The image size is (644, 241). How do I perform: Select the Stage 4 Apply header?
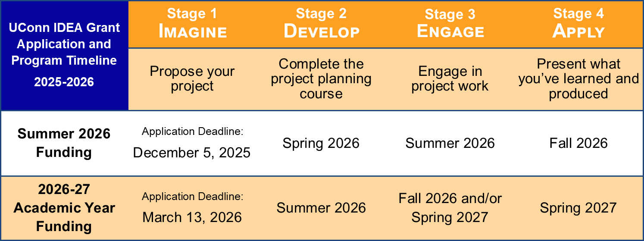tap(578, 24)
